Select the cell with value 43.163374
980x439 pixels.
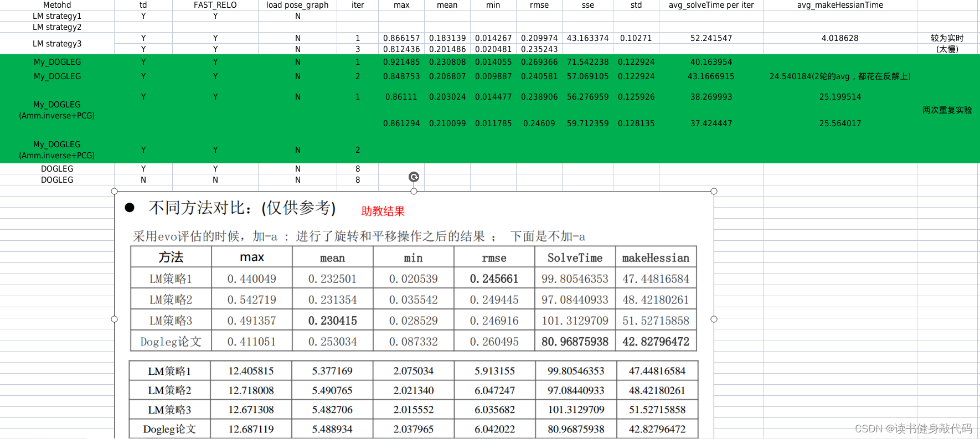[587, 38]
